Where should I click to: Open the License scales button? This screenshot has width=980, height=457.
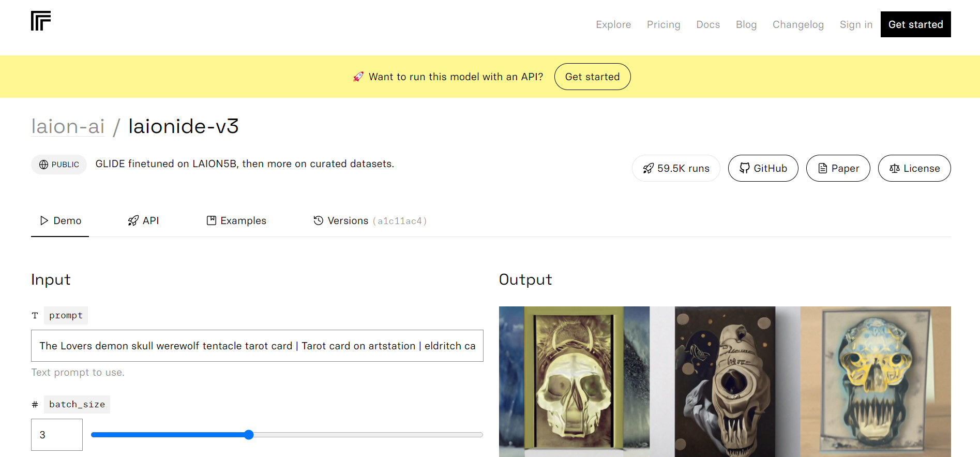click(914, 168)
